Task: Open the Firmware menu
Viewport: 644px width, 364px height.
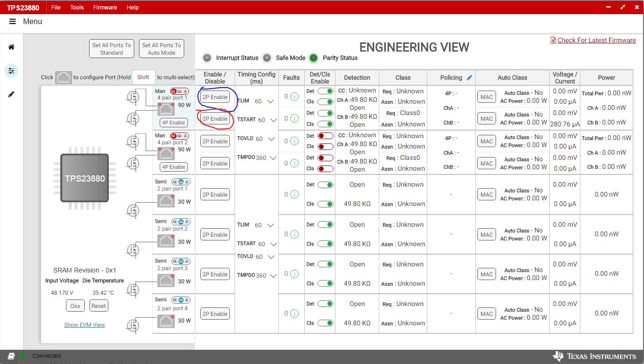Action: pos(105,8)
